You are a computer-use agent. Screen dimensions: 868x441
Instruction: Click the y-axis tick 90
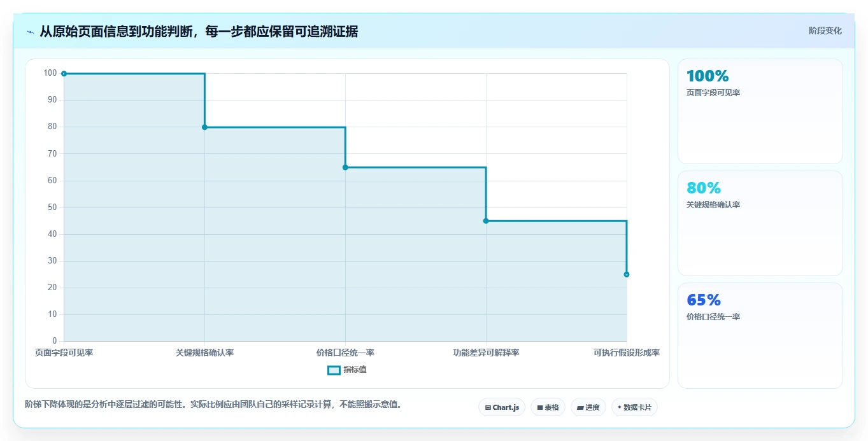point(52,100)
